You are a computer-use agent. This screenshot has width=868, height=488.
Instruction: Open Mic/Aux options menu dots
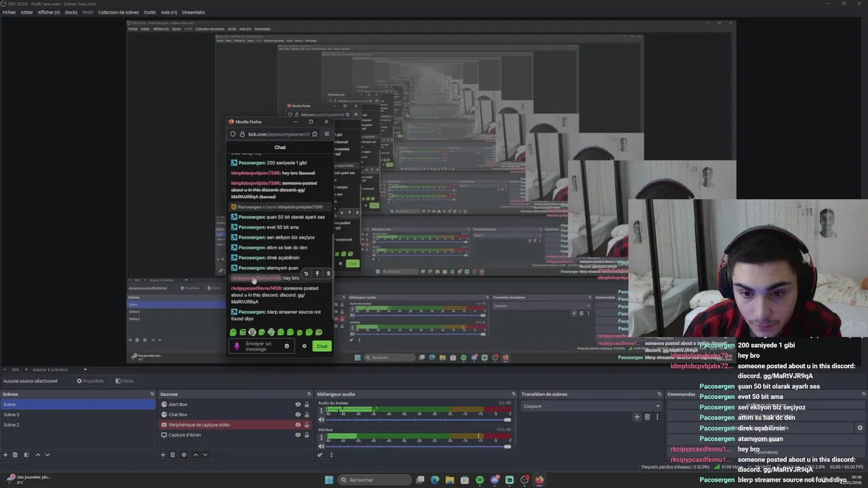pos(321,437)
